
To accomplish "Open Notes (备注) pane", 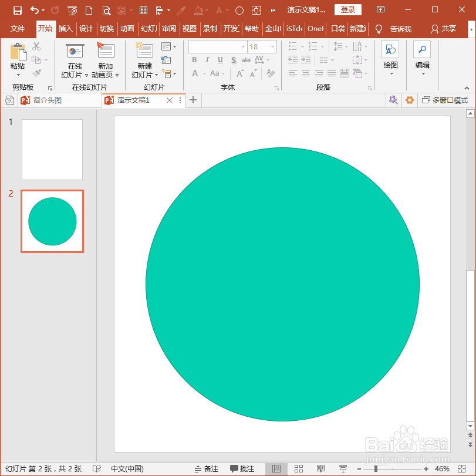I will click(207, 469).
